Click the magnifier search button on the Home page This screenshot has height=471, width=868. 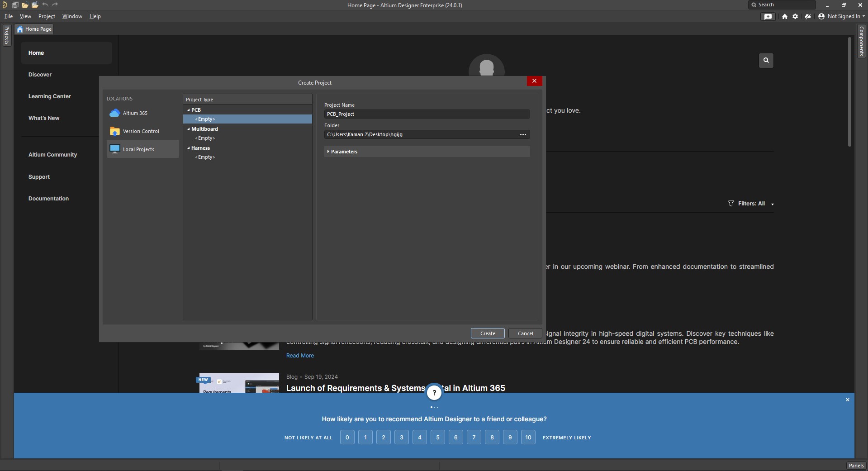coord(766,60)
